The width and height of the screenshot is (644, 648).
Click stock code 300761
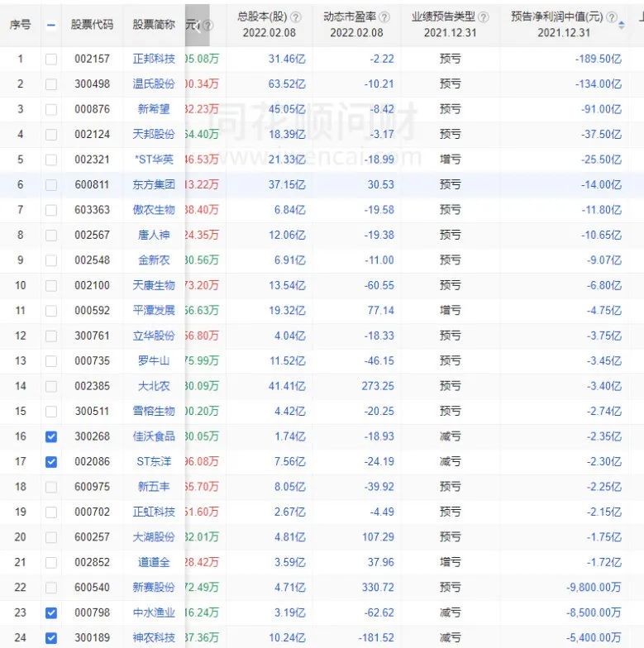[x=93, y=336]
